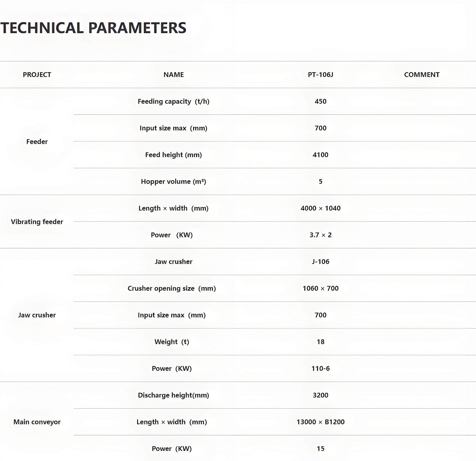Click the Discharge height(mm) label

pos(173,395)
